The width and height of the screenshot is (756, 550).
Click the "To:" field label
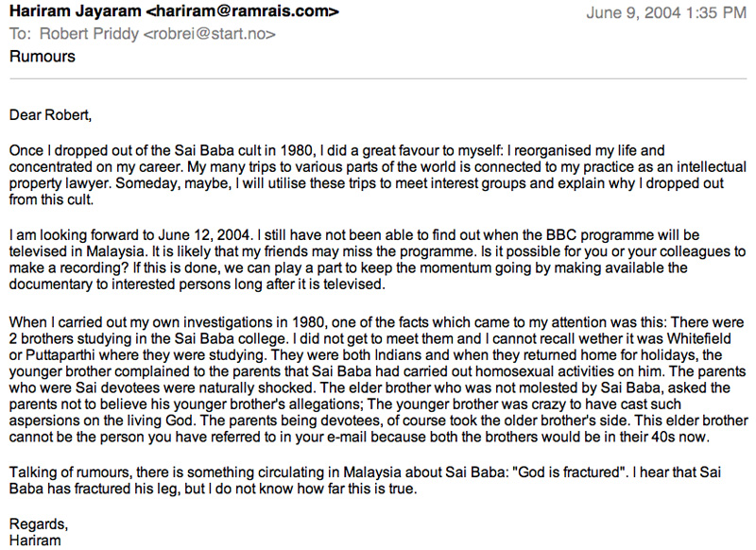tap(19, 35)
